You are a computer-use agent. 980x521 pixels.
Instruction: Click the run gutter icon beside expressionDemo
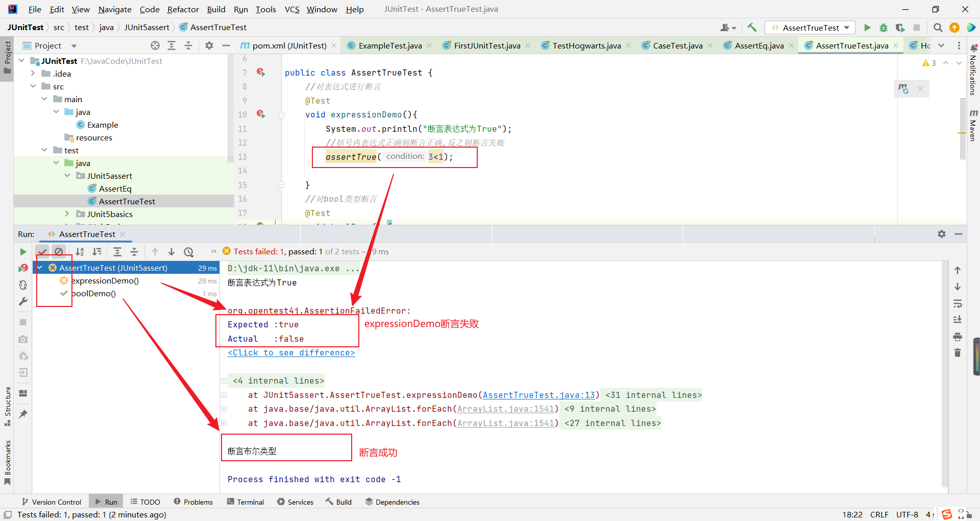pos(261,114)
